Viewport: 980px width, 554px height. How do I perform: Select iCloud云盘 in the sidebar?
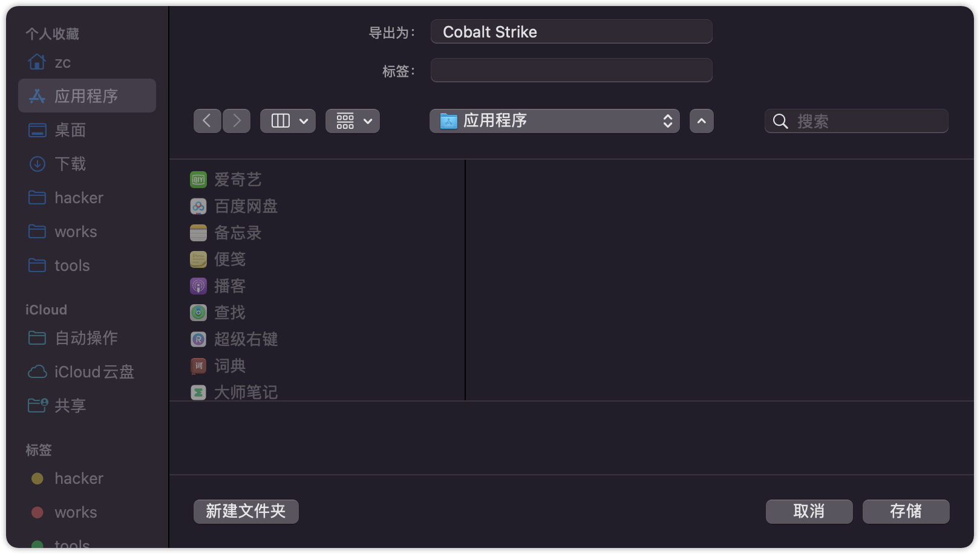coord(94,372)
